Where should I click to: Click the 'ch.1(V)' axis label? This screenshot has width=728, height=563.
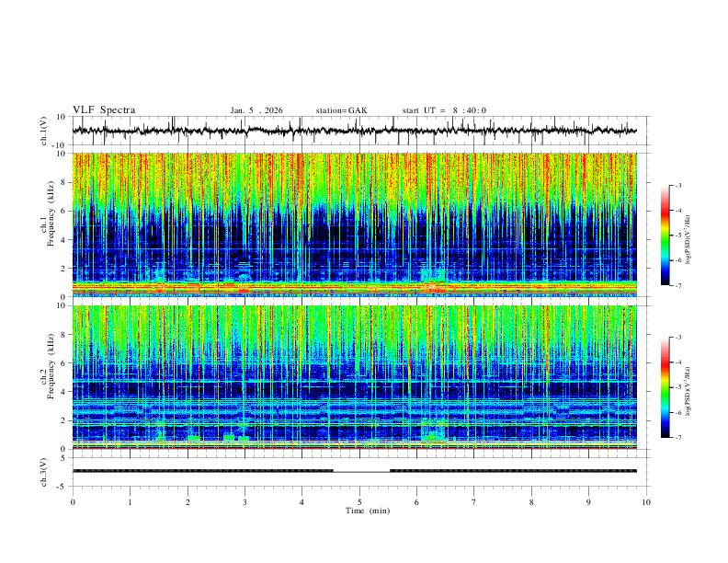point(44,131)
